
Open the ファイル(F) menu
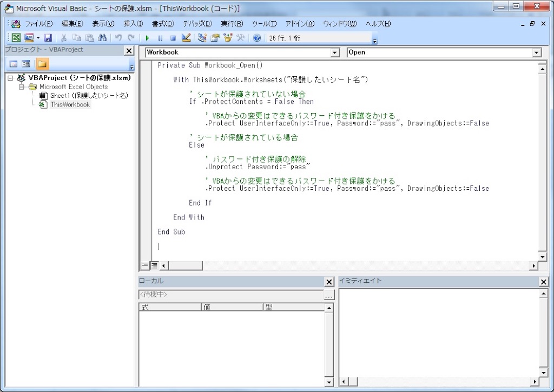tap(38, 24)
